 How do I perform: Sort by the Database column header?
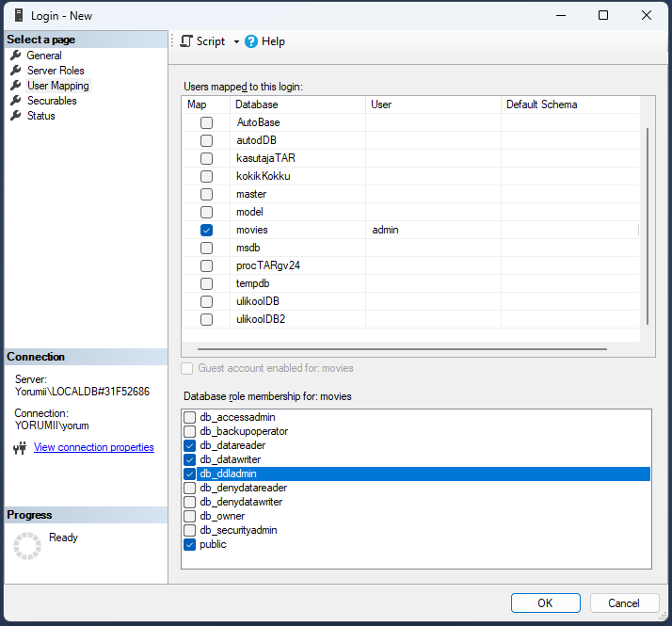pyautogui.click(x=297, y=104)
